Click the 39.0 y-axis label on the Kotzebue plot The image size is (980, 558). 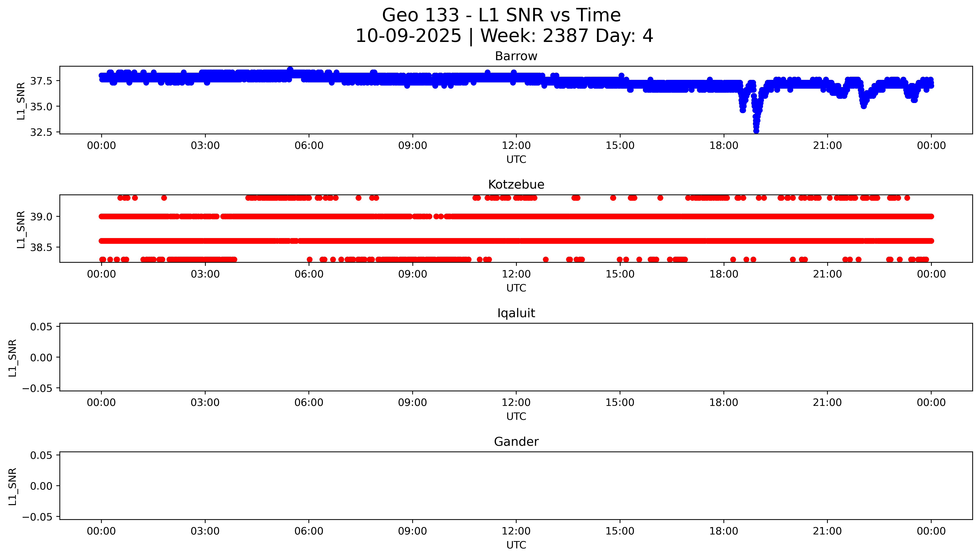(x=41, y=217)
